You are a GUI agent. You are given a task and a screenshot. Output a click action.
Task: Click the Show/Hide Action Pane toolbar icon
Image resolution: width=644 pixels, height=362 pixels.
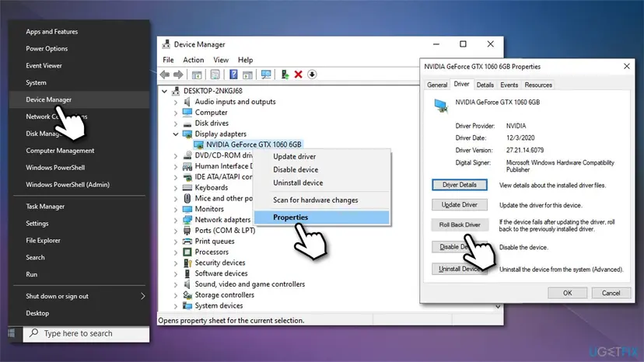[x=247, y=75]
